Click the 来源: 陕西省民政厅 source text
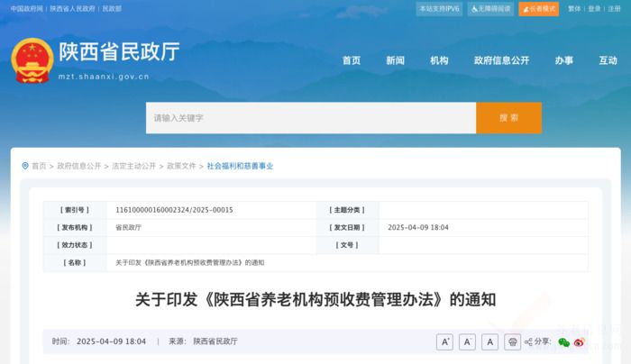The height and width of the screenshot is (364, 631). click(x=203, y=341)
